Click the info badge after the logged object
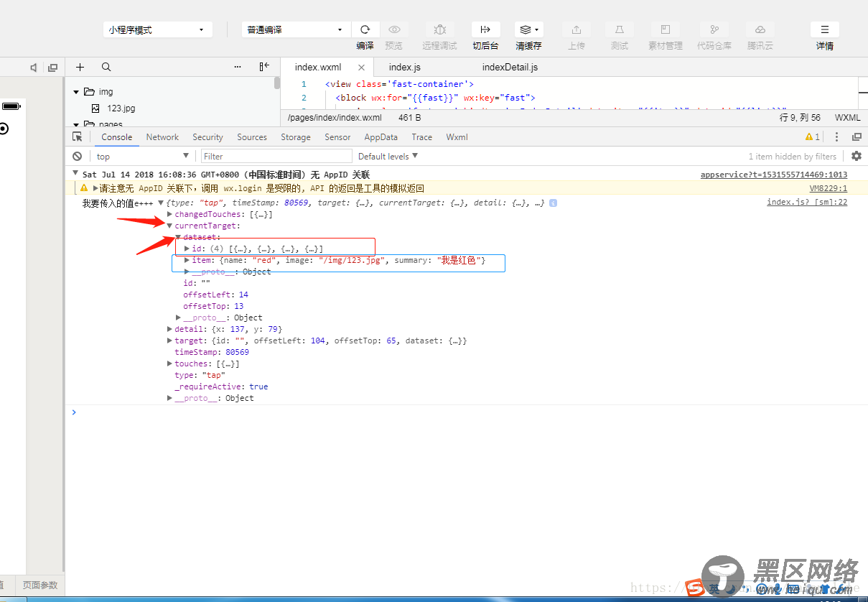The image size is (868, 602). tap(554, 203)
